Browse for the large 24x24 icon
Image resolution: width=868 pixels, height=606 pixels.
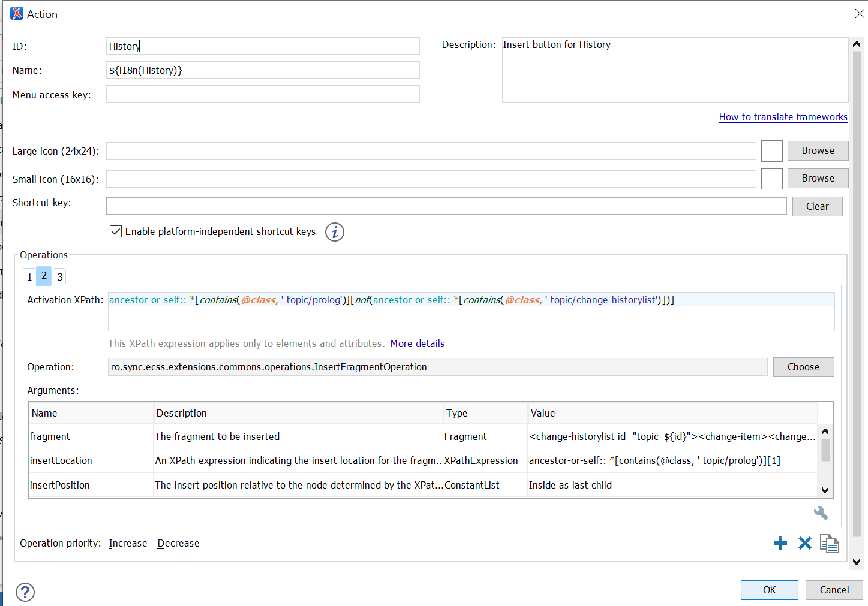click(x=818, y=150)
